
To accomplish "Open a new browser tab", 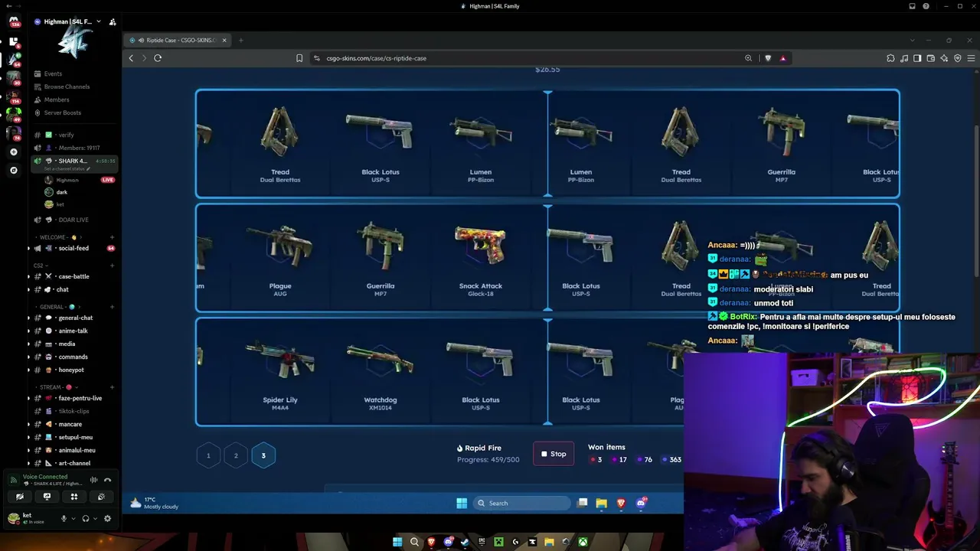I will coord(240,40).
